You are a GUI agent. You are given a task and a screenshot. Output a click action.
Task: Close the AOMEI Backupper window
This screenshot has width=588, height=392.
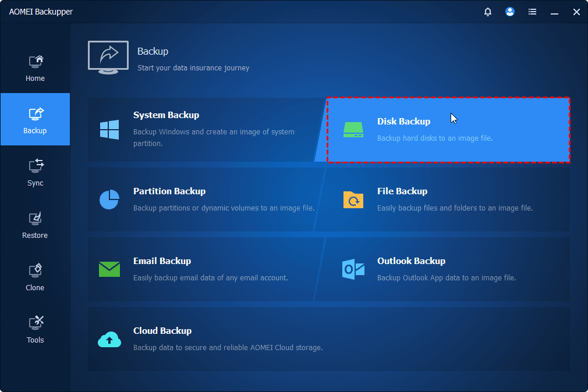coord(576,12)
